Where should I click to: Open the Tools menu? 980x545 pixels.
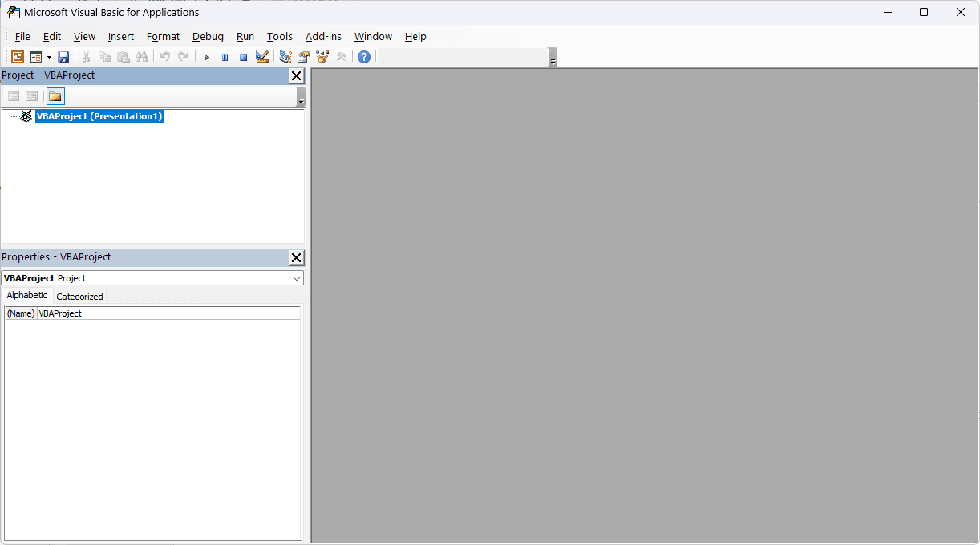tap(280, 37)
